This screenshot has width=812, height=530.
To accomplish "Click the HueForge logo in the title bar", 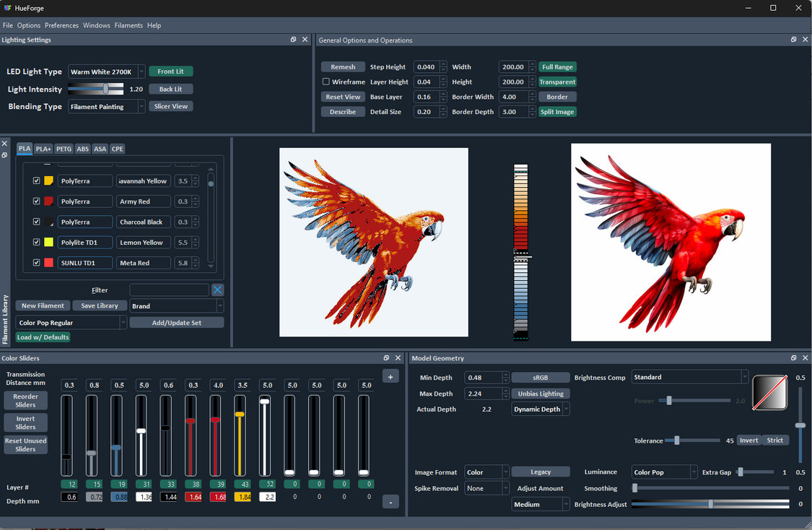I will (x=7, y=8).
